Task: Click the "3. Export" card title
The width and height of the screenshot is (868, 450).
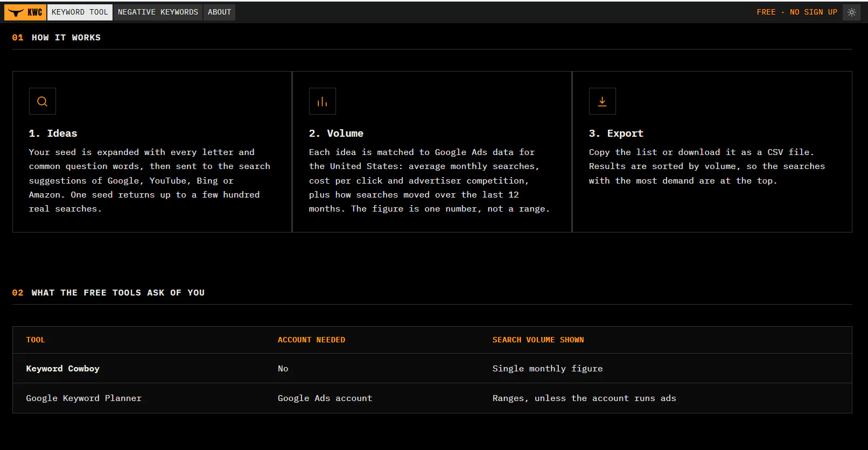Action: coord(616,133)
